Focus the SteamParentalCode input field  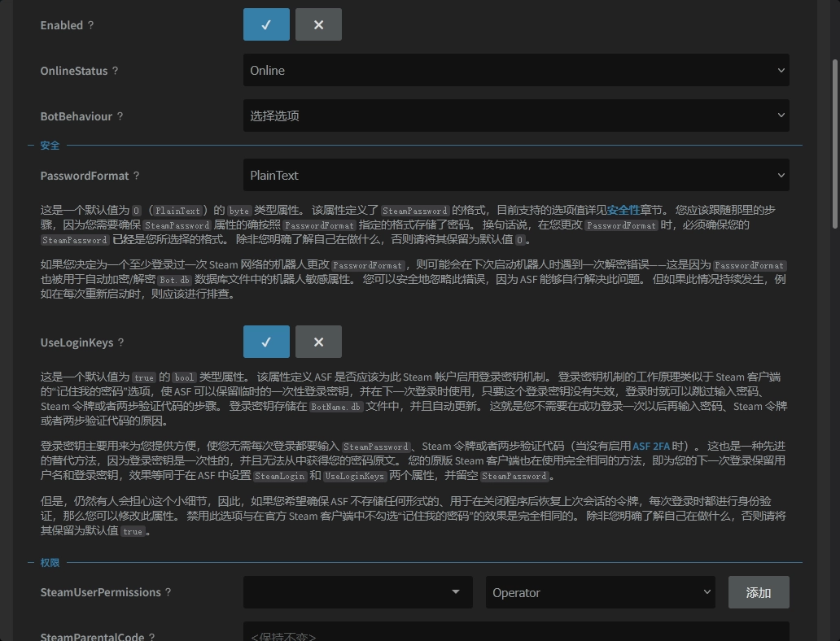point(516,631)
